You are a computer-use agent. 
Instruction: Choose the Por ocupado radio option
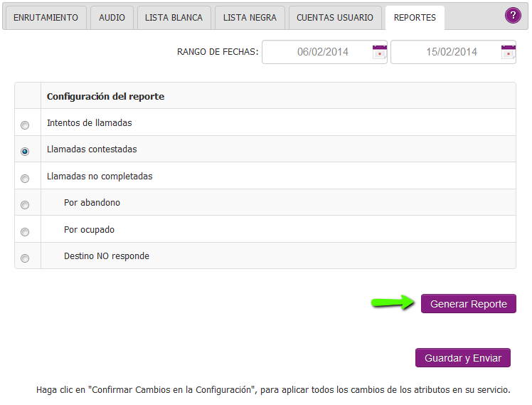click(x=25, y=232)
